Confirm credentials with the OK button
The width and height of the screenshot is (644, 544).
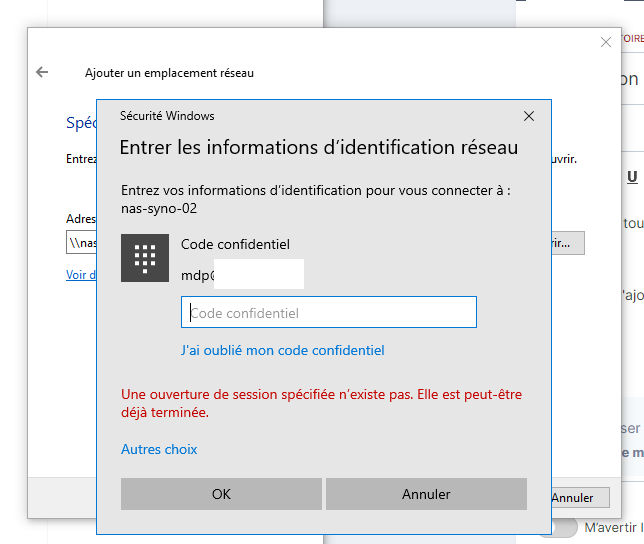(x=221, y=494)
